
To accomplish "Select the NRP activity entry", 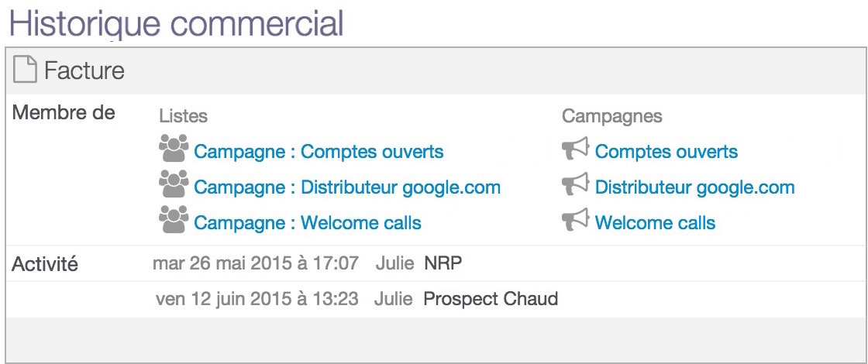I will point(443,263).
